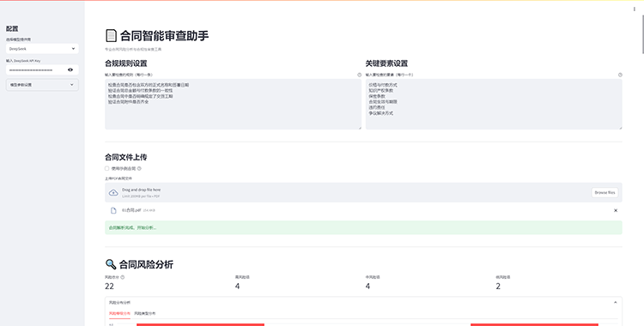Switch to the 风险类型分布 tab
Viewport: 644px width, 326px height.
click(145, 313)
